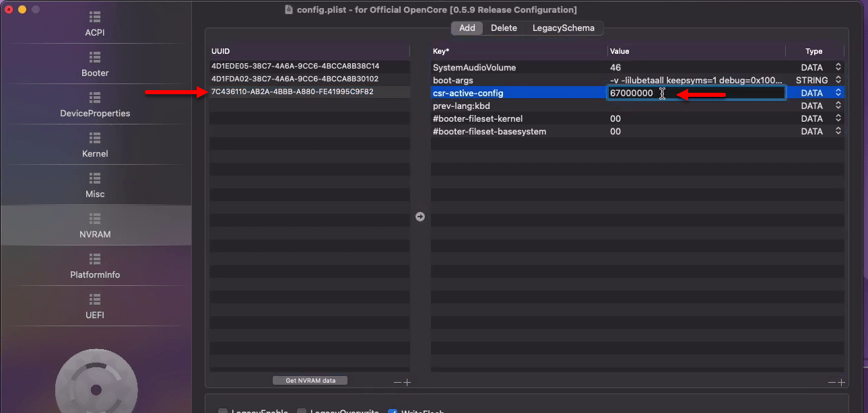The height and width of the screenshot is (413, 868).
Task: Click the Type column header
Action: pyautogui.click(x=815, y=51)
